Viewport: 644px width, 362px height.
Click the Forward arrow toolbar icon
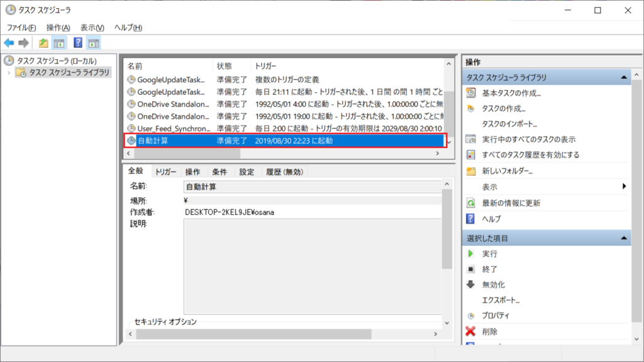(24, 43)
